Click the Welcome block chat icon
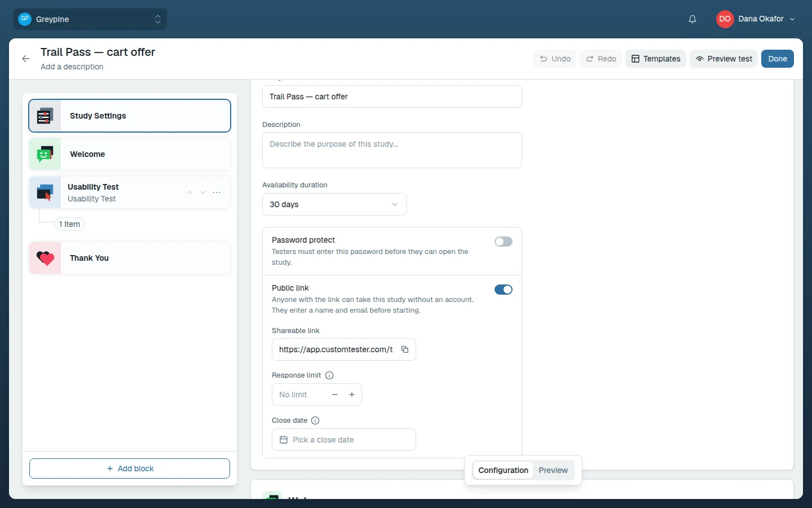812x508 pixels. click(x=45, y=154)
